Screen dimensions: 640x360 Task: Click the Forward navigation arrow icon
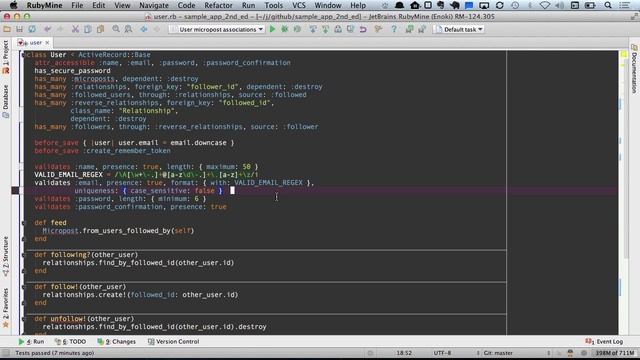(156, 29)
